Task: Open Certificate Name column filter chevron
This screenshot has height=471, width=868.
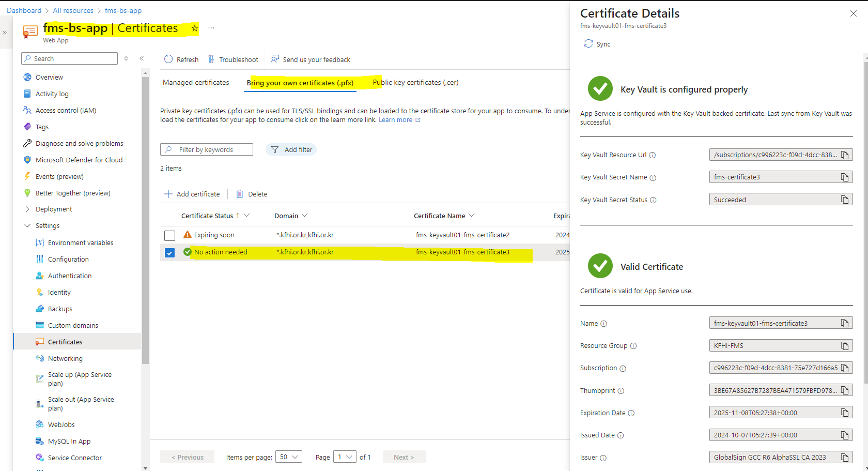Action: coord(471,216)
